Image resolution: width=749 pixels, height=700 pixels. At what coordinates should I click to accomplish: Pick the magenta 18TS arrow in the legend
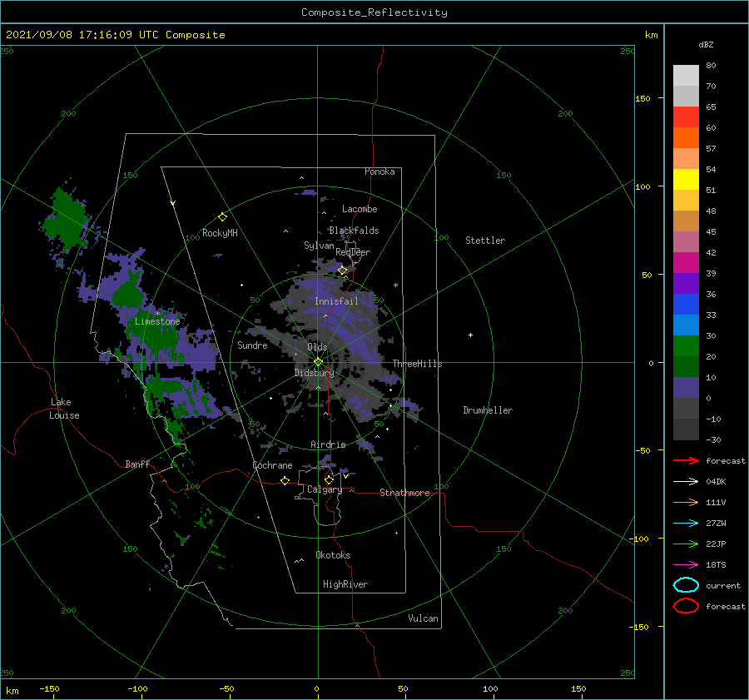pos(686,565)
